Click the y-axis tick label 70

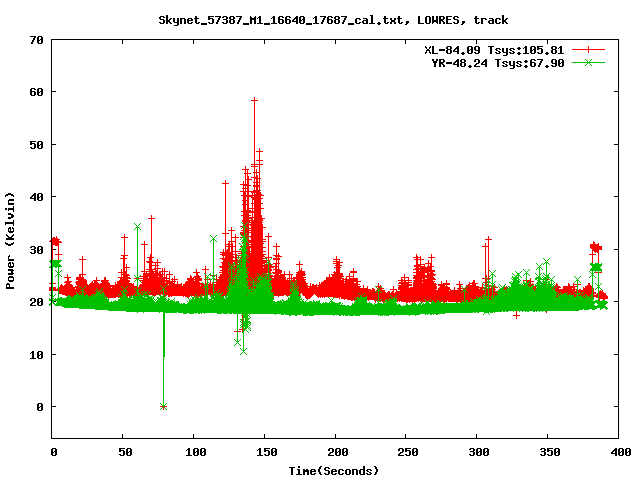tap(36, 40)
